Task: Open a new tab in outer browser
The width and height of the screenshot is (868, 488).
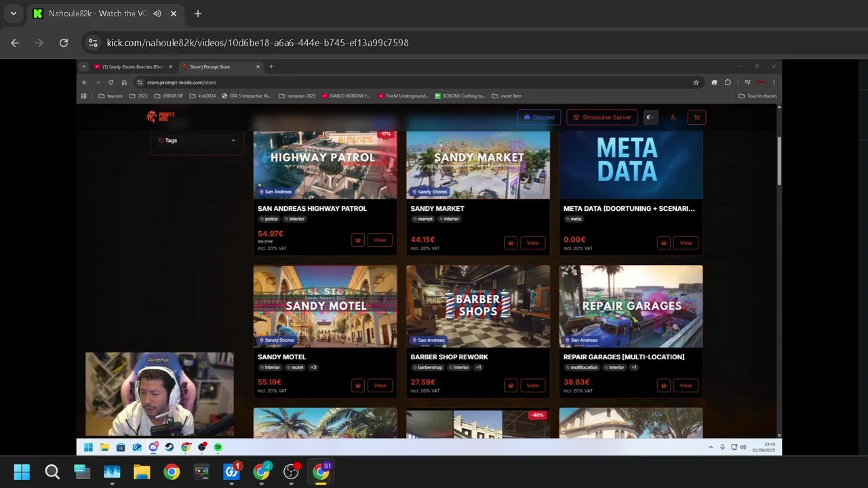Action: [197, 14]
